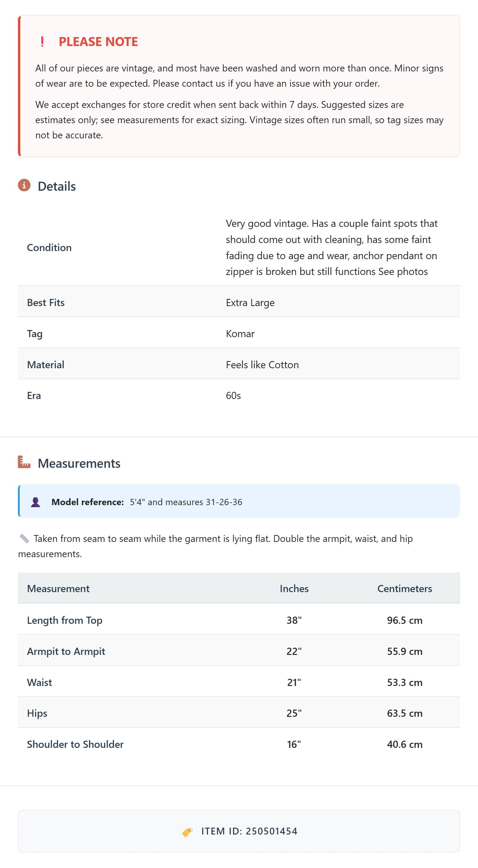This screenshot has height=868, width=478.
Task: Click the small tape measure icon
Action: [24, 538]
